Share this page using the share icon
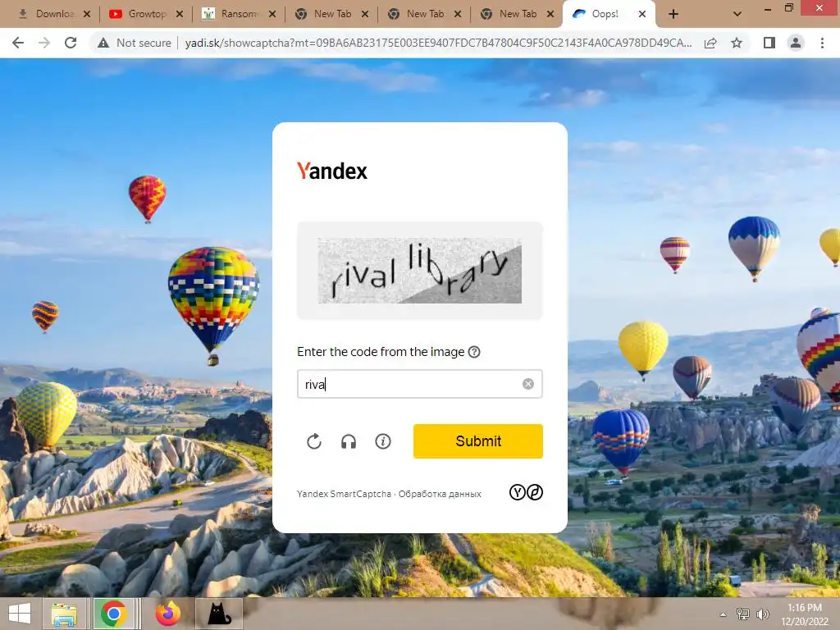This screenshot has width=840, height=630. [710, 43]
